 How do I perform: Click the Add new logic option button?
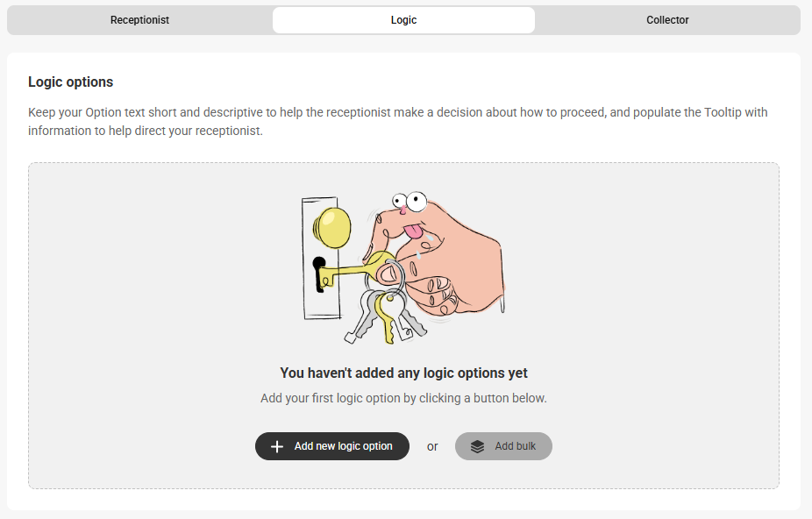332,446
